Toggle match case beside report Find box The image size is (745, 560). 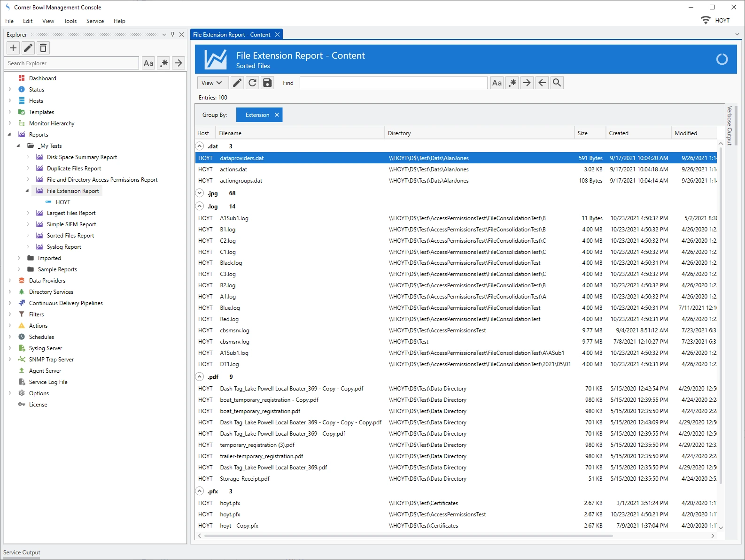click(497, 83)
